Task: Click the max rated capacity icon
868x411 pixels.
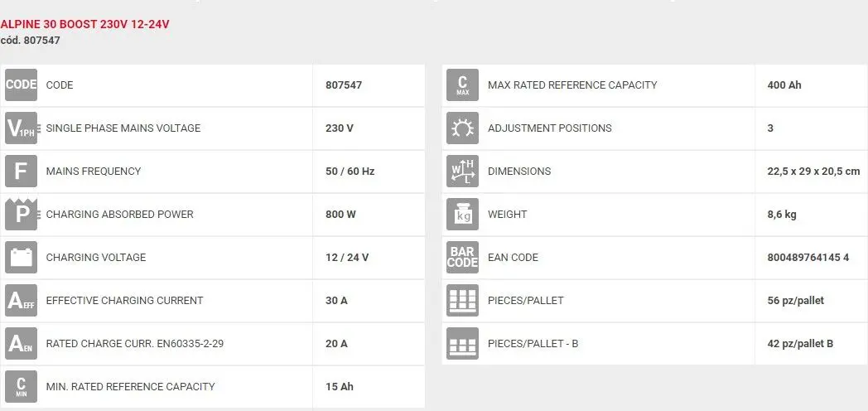Action: click(x=463, y=85)
